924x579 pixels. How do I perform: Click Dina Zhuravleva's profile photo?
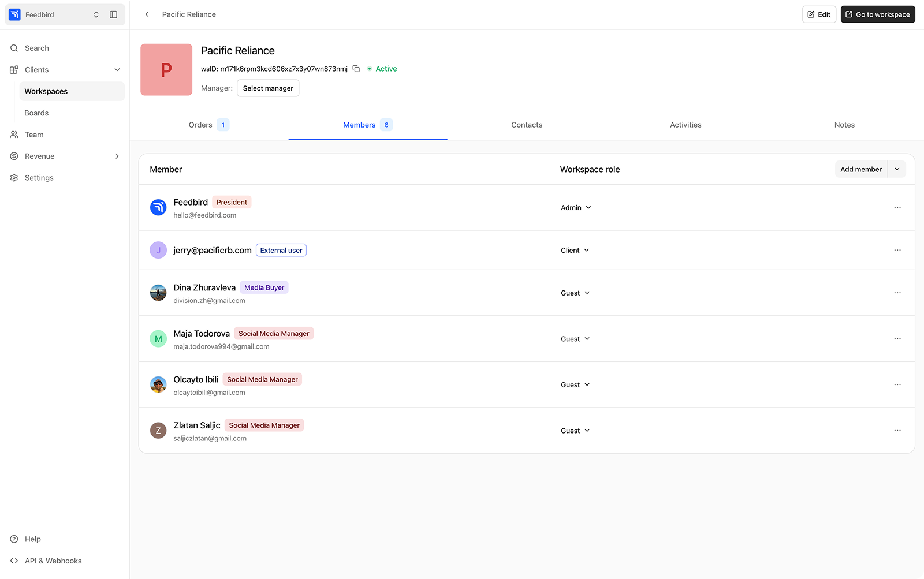tap(158, 293)
